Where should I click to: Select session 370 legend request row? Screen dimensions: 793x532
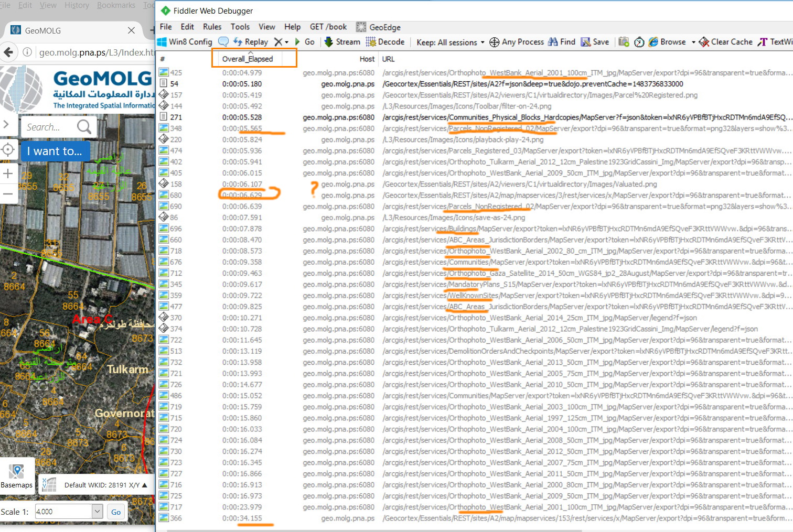pos(475,318)
